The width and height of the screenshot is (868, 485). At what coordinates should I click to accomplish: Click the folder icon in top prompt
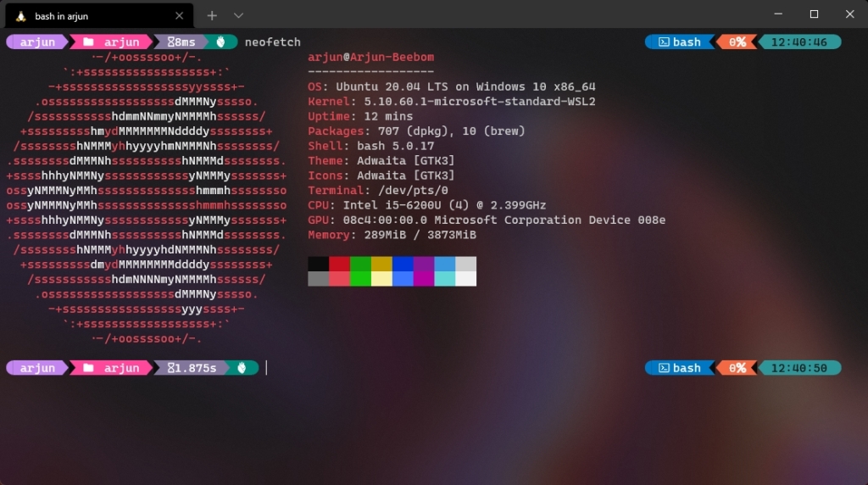click(88, 42)
